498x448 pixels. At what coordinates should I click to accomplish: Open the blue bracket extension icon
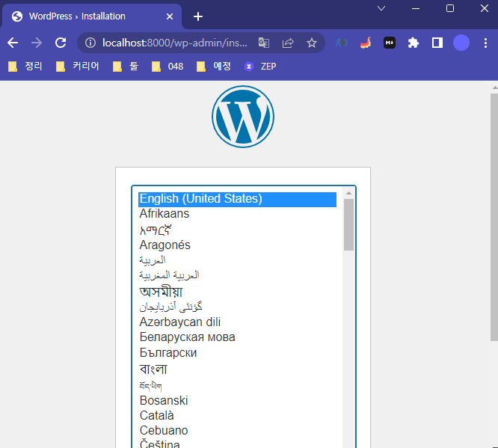[342, 43]
